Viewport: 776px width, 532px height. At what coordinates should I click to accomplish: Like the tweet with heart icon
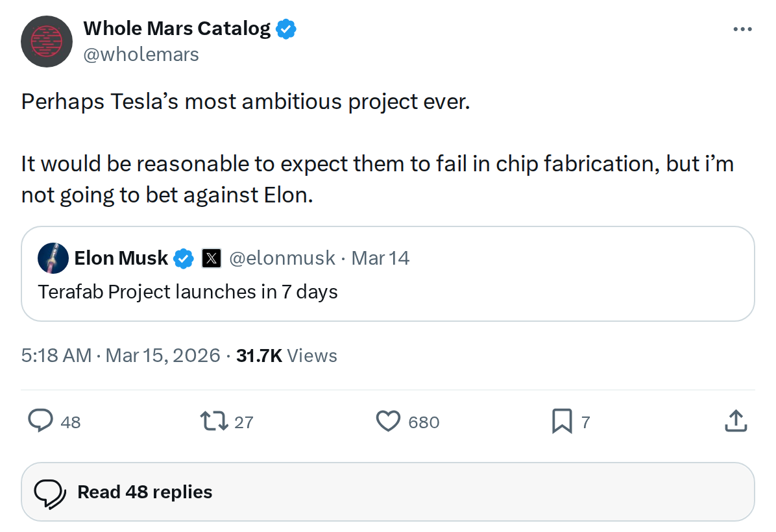388,422
